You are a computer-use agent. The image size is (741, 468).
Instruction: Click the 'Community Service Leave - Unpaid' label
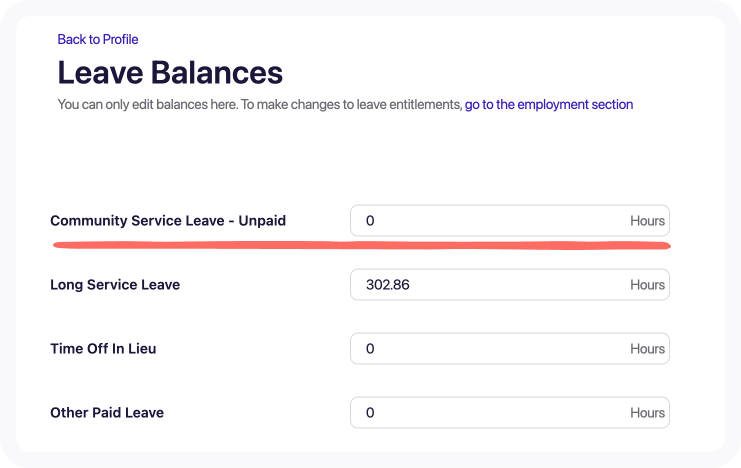[168, 221]
